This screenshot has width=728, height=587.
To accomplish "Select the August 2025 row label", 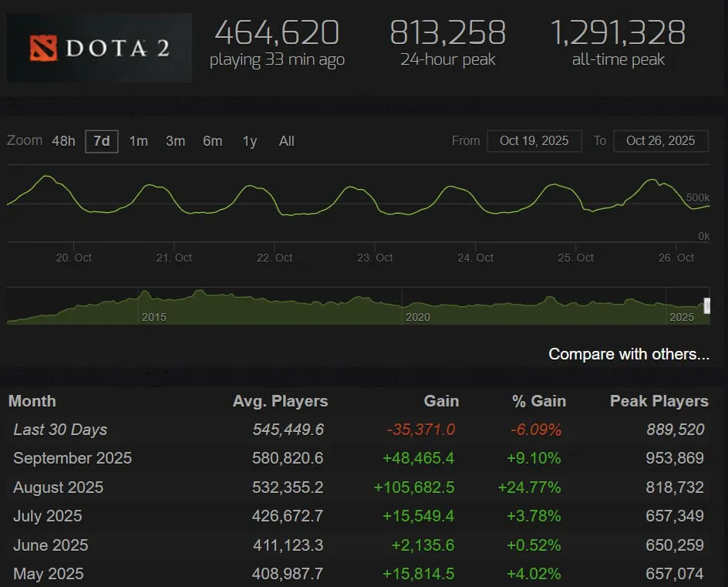I will click(58, 487).
